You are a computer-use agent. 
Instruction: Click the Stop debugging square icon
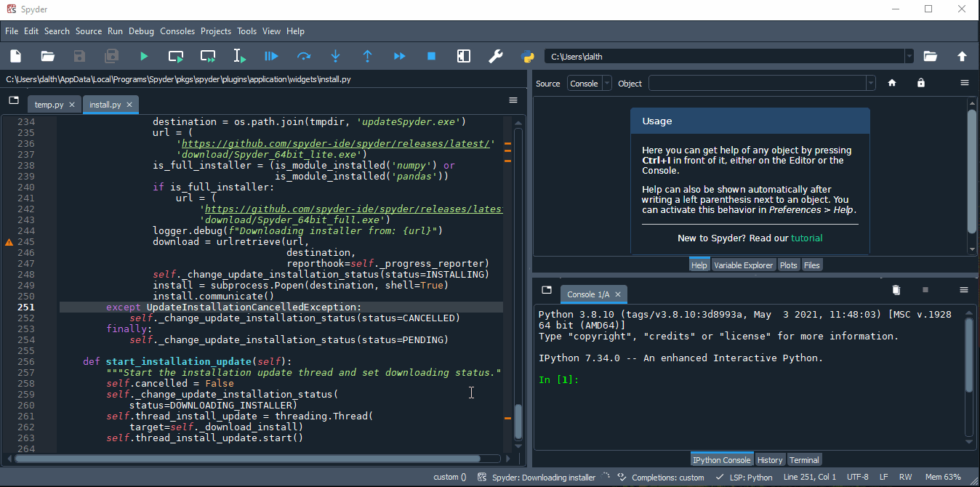[431, 56]
